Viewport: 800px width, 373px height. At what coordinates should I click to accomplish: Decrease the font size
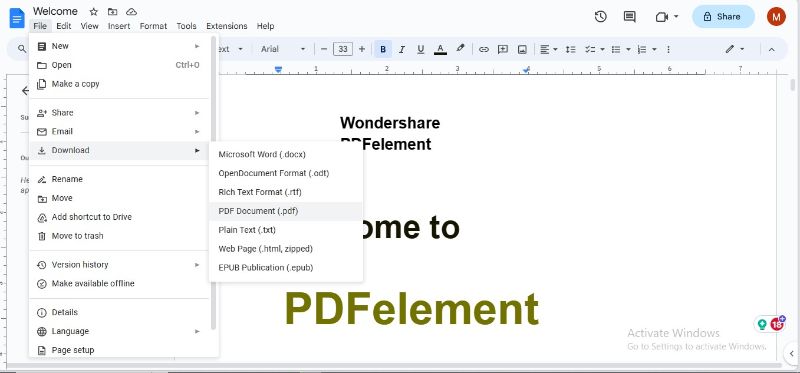pos(323,49)
